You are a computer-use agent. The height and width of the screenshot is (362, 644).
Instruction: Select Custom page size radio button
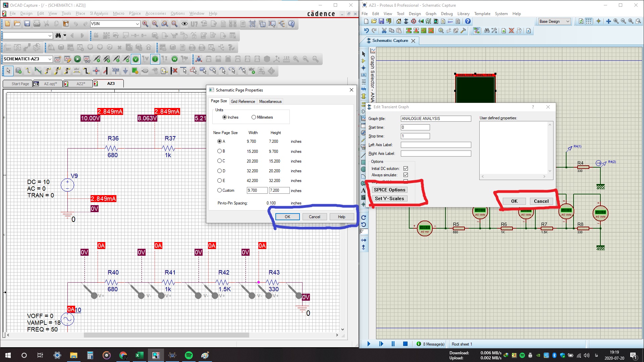tap(219, 190)
